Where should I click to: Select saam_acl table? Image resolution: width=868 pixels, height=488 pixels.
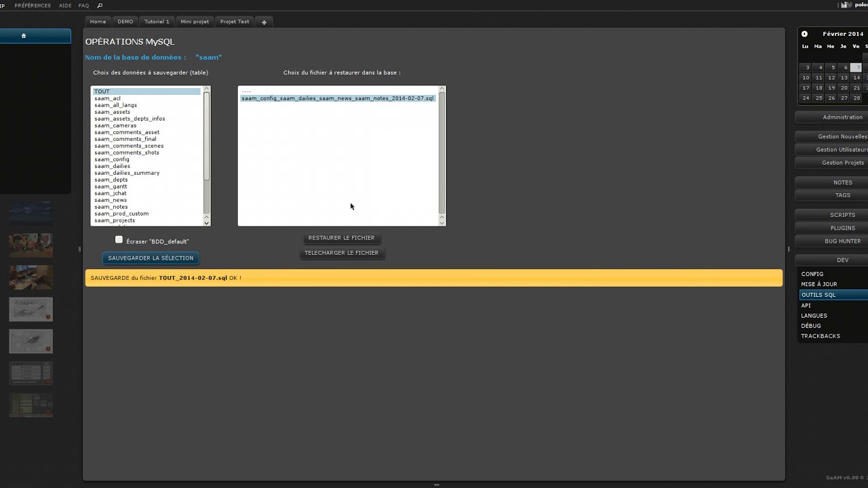coord(147,98)
